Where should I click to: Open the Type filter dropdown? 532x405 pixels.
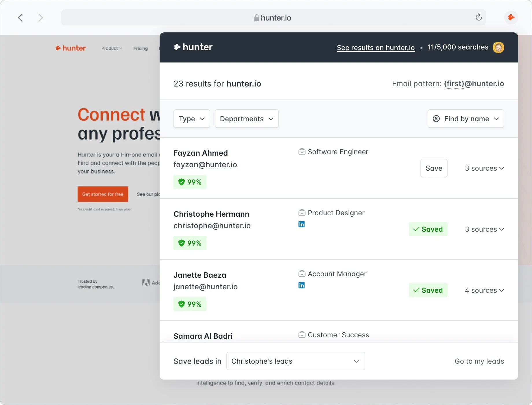click(191, 119)
